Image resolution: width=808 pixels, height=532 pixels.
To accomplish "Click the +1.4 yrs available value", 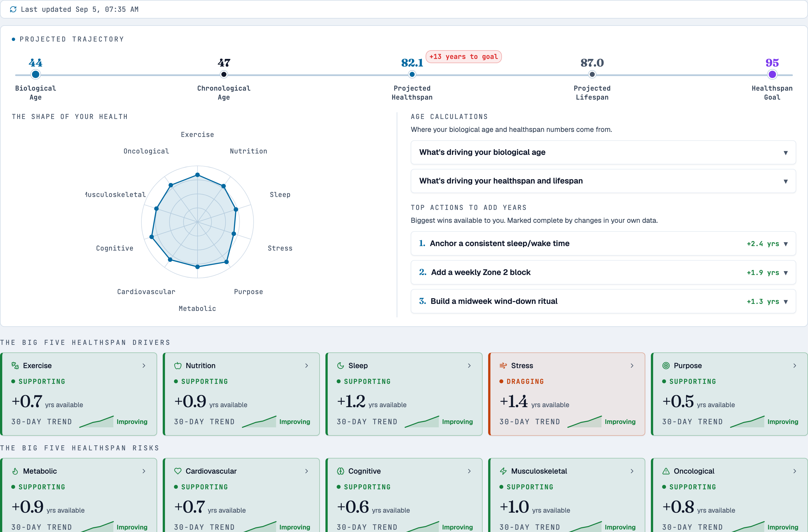I will click(x=534, y=401).
